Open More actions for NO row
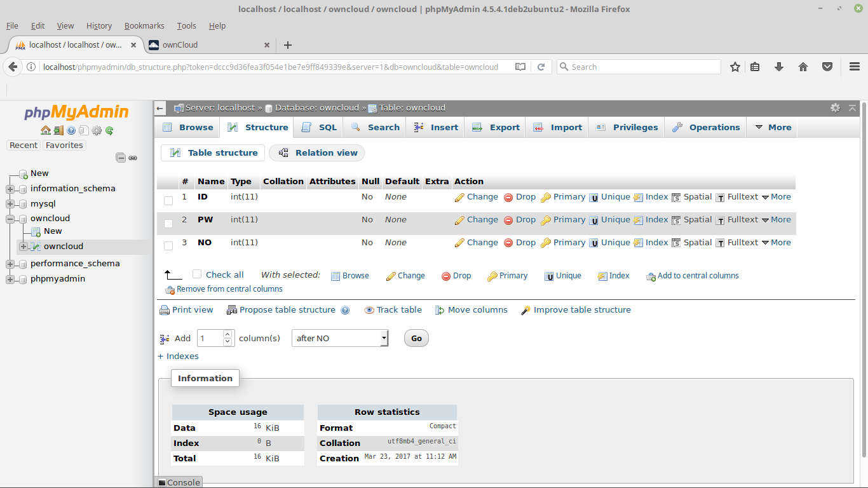Image resolution: width=868 pixels, height=488 pixels. pyautogui.click(x=776, y=243)
